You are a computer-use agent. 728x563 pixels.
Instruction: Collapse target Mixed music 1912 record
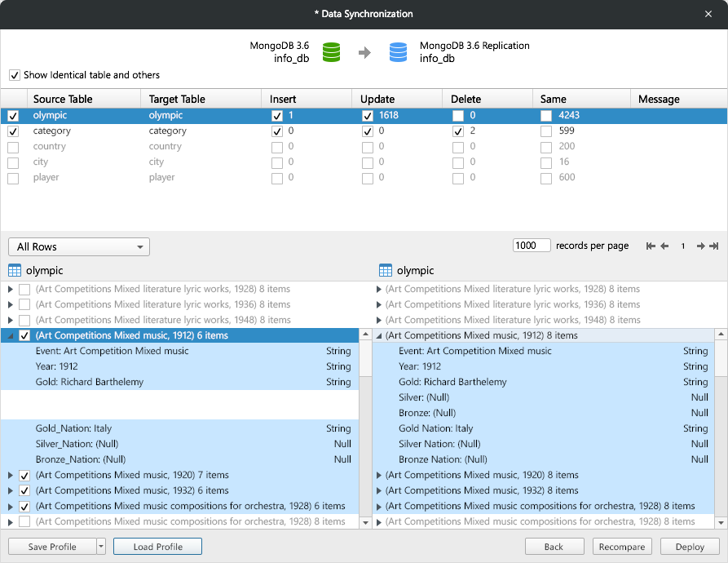tap(379, 336)
